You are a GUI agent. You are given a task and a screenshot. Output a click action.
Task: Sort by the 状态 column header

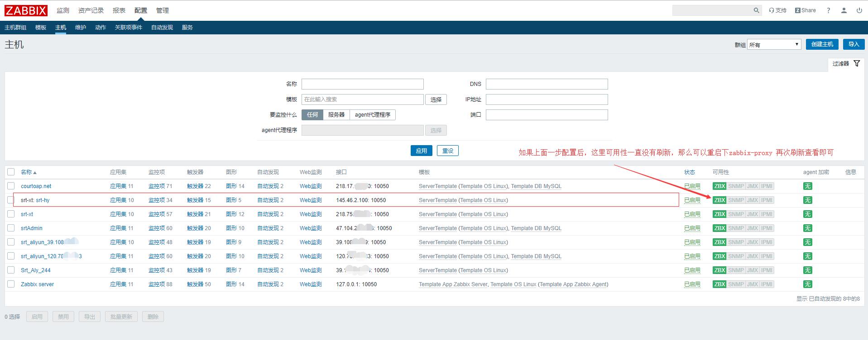[690, 172]
